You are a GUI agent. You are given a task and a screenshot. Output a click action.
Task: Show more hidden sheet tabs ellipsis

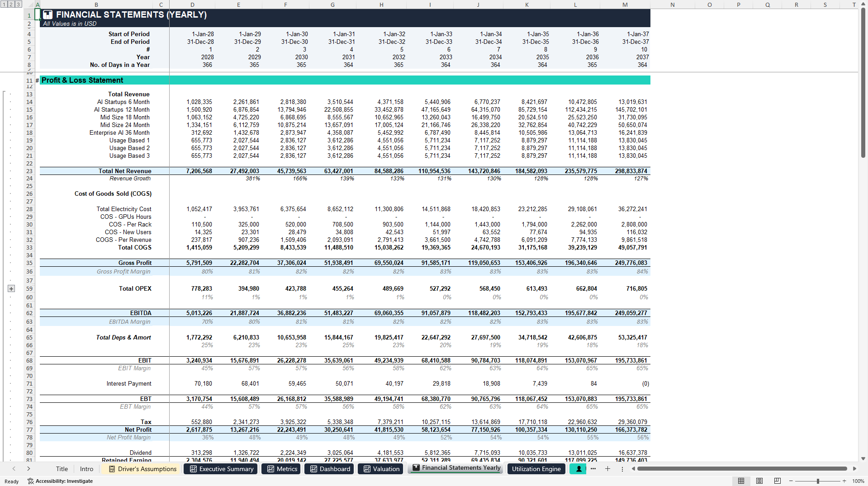pos(593,469)
